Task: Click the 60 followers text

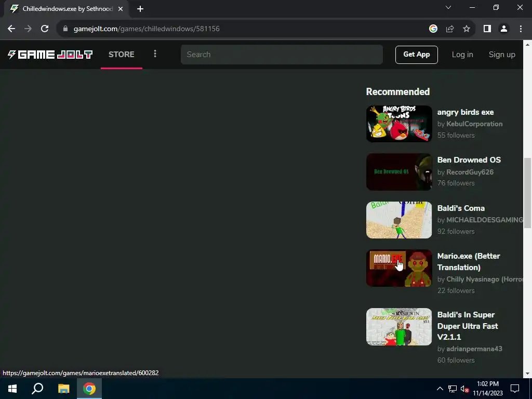Action: pos(456,361)
